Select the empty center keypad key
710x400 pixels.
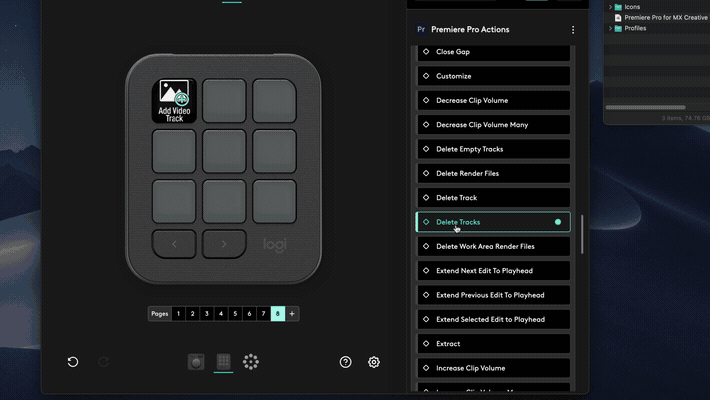click(224, 151)
